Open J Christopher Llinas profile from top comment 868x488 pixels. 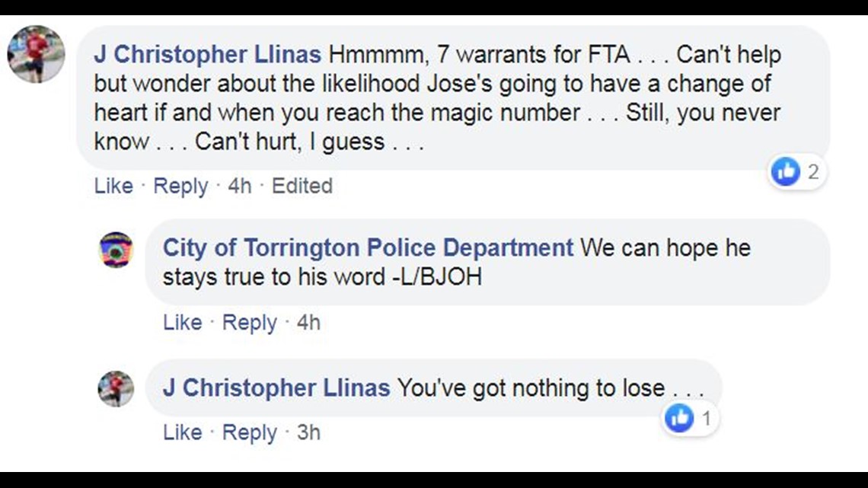coord(208,55)
